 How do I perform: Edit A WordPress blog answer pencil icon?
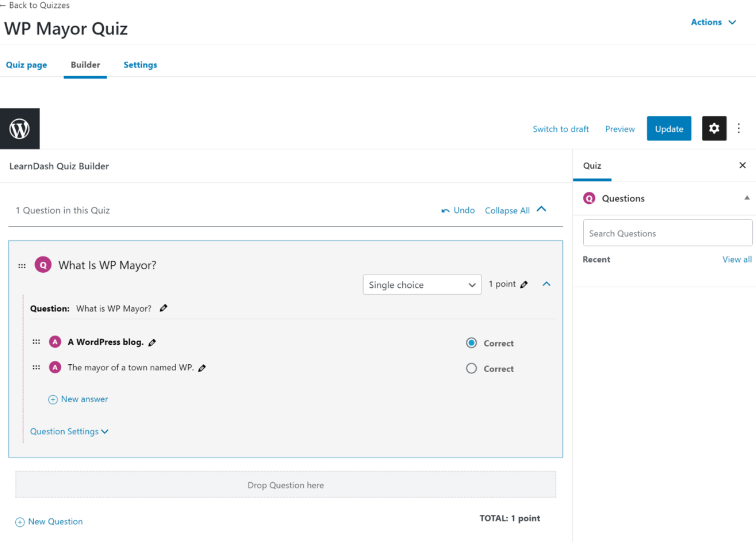pos(152,342)
